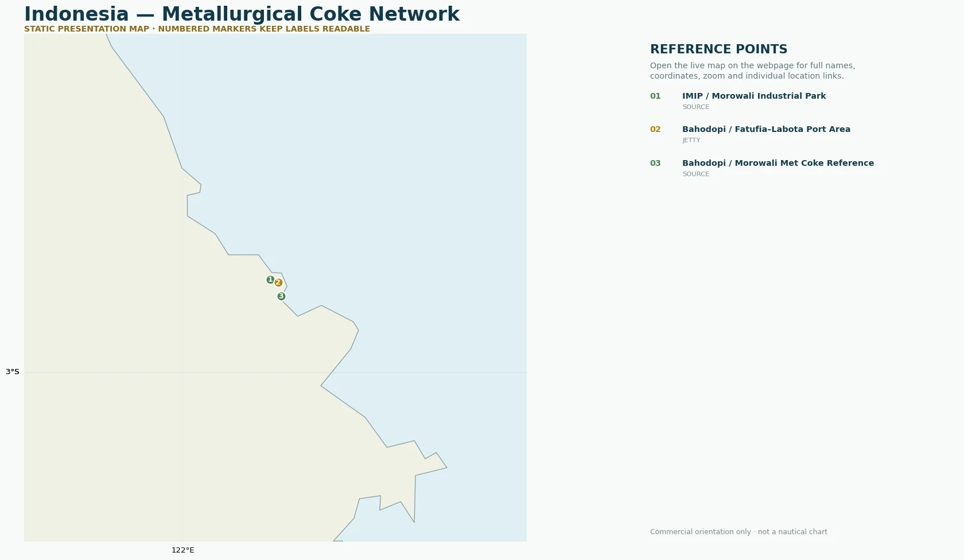Click the JETTY type label
The width and height of the screenshot is (964, 560).
click(x=691, y=141)
